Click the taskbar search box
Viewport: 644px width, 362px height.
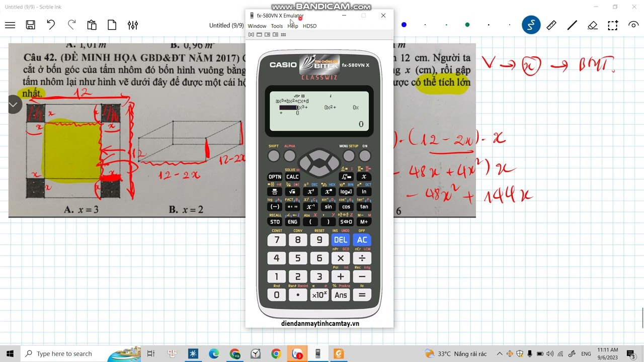coord(80,353)
